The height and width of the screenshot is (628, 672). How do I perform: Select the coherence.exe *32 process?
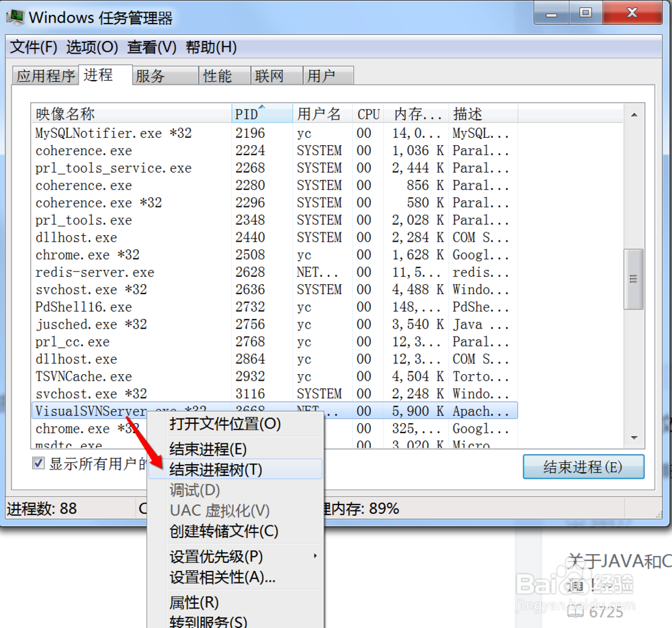(274, 203)
